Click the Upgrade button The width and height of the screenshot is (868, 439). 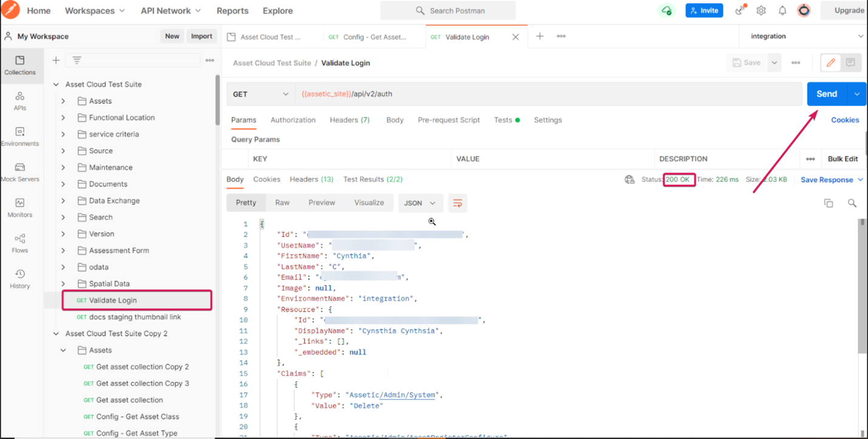pos(849,10)
